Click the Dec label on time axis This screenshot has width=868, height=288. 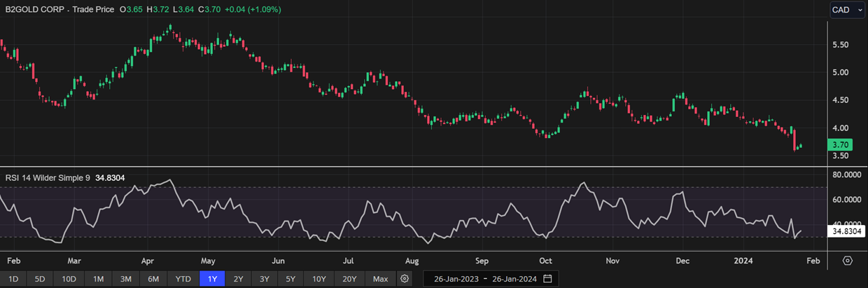click(x=682, y=261)
